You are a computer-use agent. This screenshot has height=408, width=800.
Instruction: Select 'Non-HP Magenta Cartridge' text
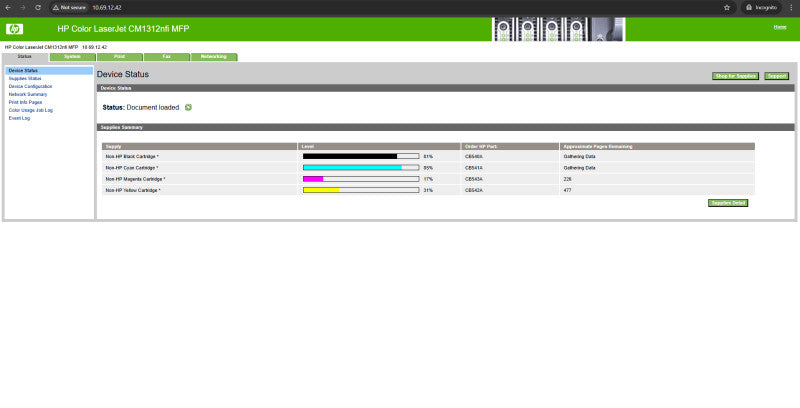(x=135, y=179)
